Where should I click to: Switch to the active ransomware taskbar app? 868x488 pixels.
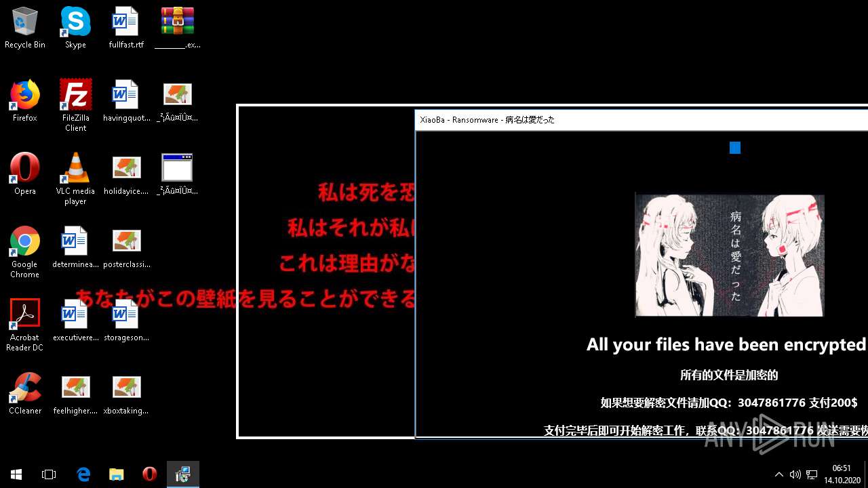[183, 474]
